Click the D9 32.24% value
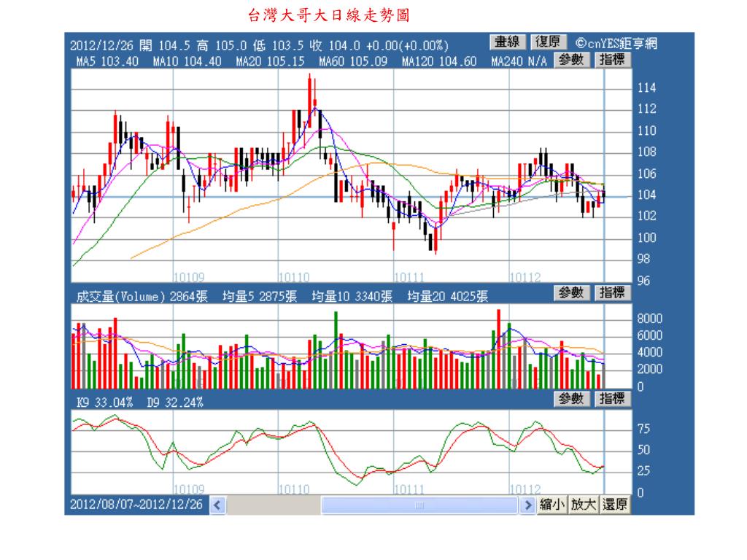The width and height of the screenshot is (747, 560). (175, 402)
